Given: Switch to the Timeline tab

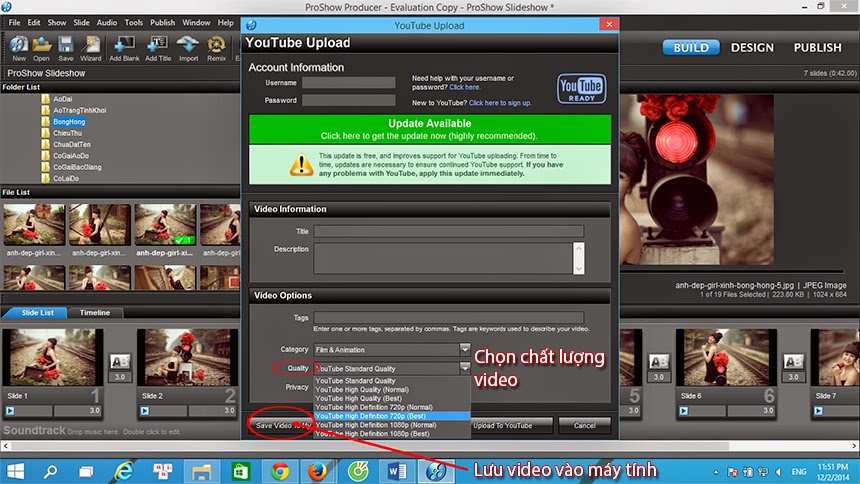Looking at the screenshot, I should [x=95, y=313].
